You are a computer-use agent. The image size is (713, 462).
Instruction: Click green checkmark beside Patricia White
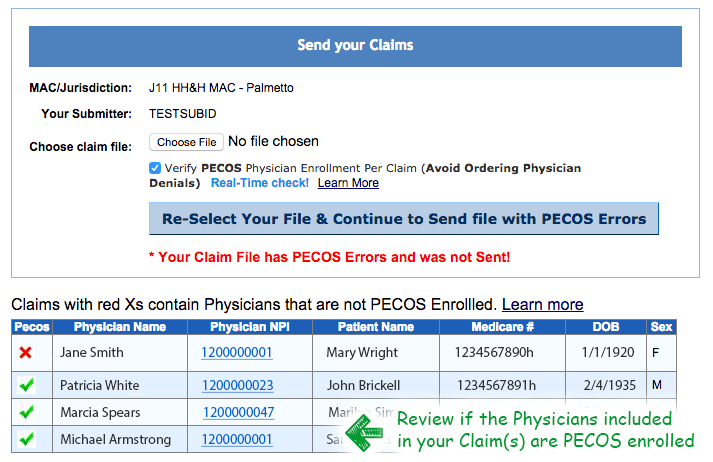coord(26,385)
